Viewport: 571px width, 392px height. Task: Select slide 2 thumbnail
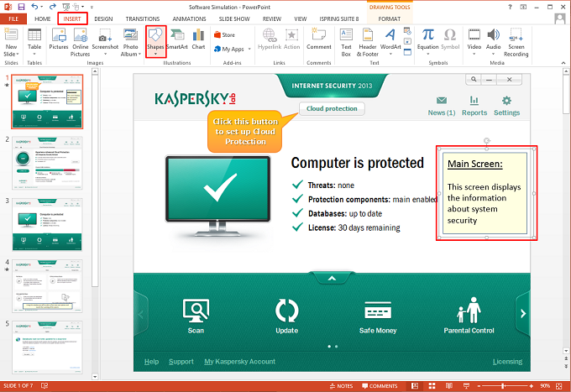47,163
